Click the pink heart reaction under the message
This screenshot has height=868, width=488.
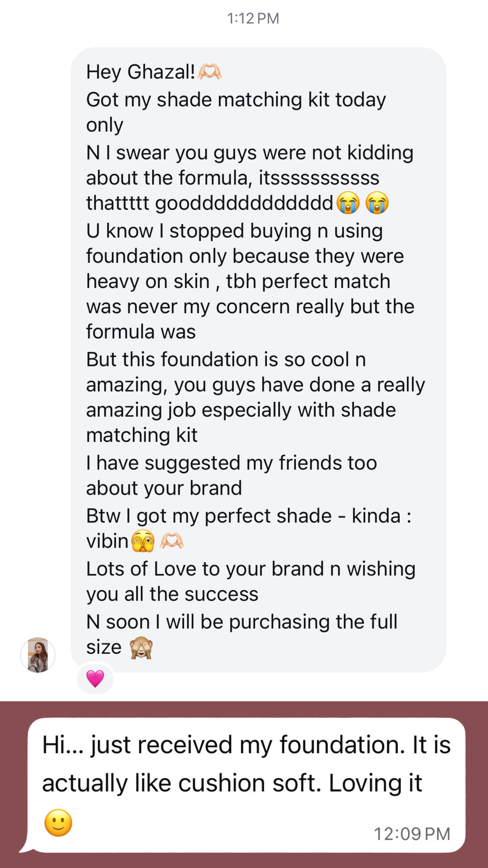(x=95, y=679)
